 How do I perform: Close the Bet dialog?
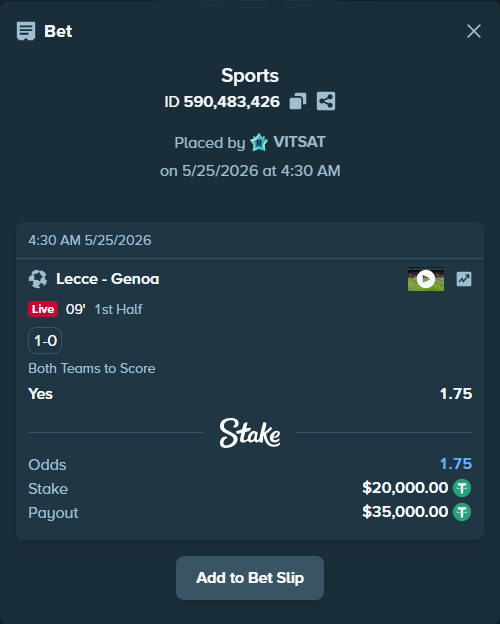[474, 31]
